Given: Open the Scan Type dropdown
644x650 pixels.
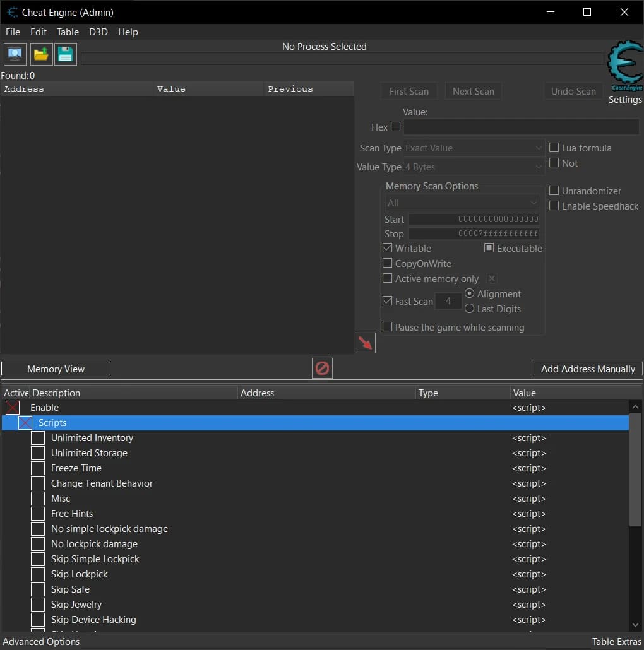Looking at the screenshot, I should pos(474,148).
